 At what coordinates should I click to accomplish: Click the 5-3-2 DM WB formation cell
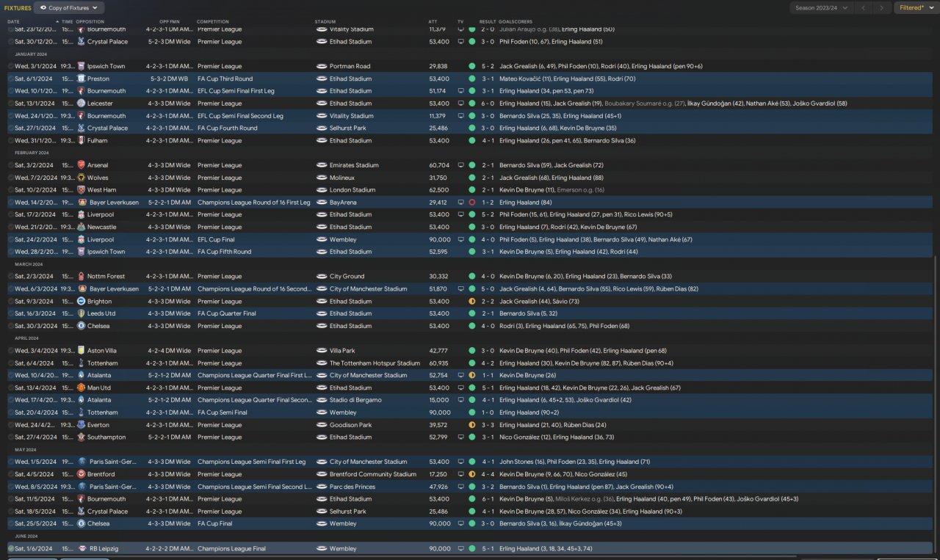tap(170, 79)
